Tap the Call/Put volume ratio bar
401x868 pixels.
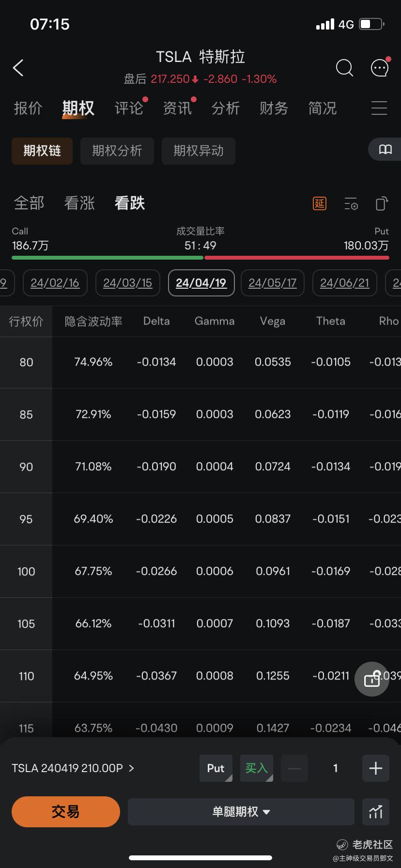[200, 258]
